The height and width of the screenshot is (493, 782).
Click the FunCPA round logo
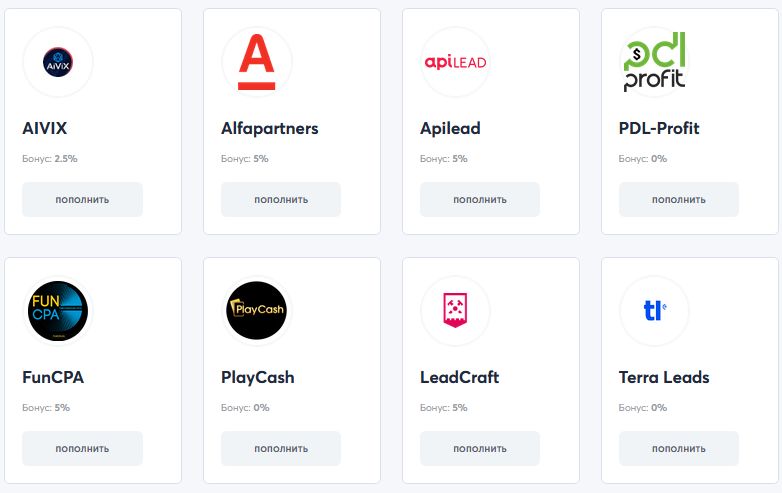tap(57, 311)
